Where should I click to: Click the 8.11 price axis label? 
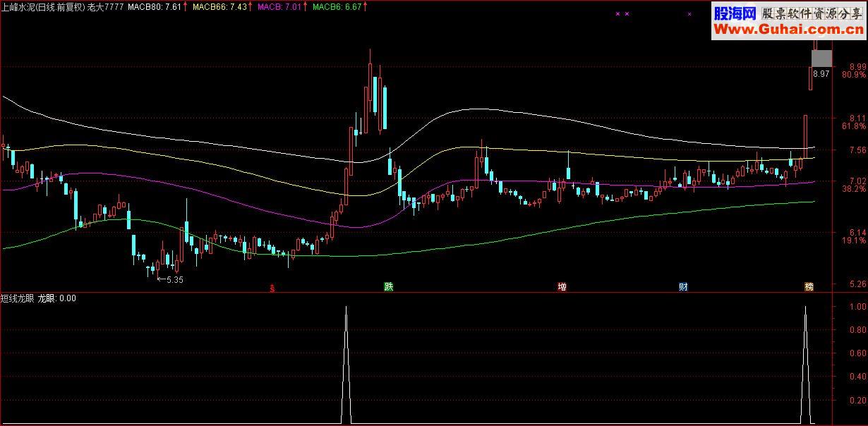click(x=857, y=118)
